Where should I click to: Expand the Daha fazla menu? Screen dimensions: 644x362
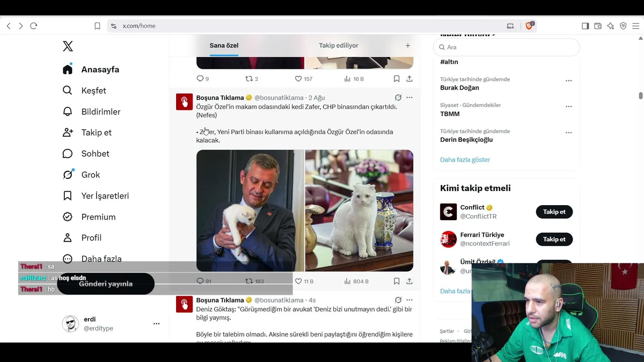pos(92,259)
